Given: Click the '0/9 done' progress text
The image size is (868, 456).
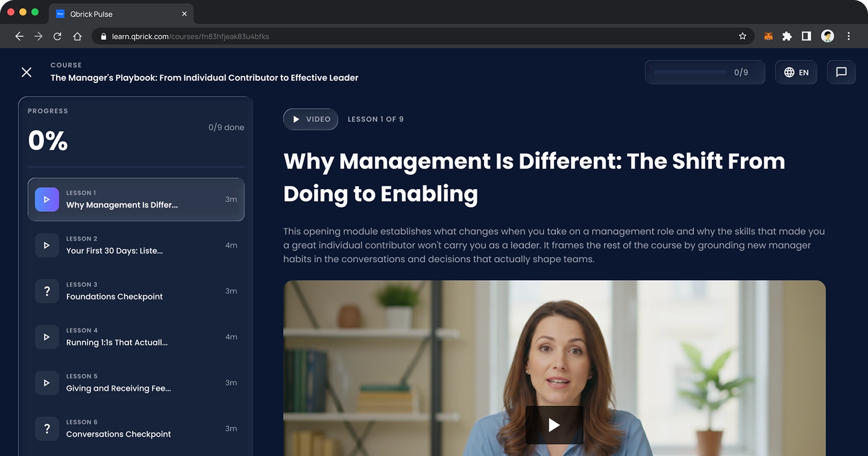Looking at the screenshot, I should (x=226, y=128).
